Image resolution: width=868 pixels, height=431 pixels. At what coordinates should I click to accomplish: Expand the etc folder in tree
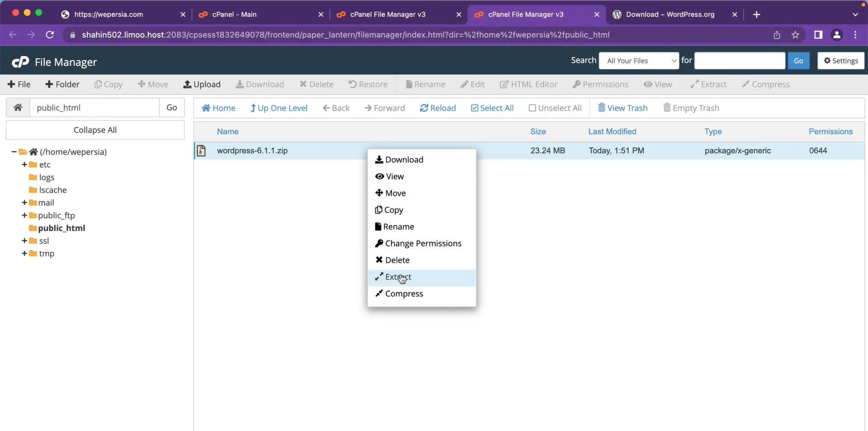24,165
